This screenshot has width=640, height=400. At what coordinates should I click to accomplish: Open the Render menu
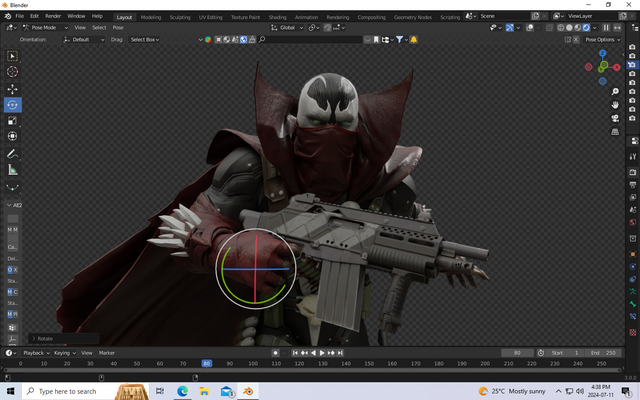click(x=52, y=16)
